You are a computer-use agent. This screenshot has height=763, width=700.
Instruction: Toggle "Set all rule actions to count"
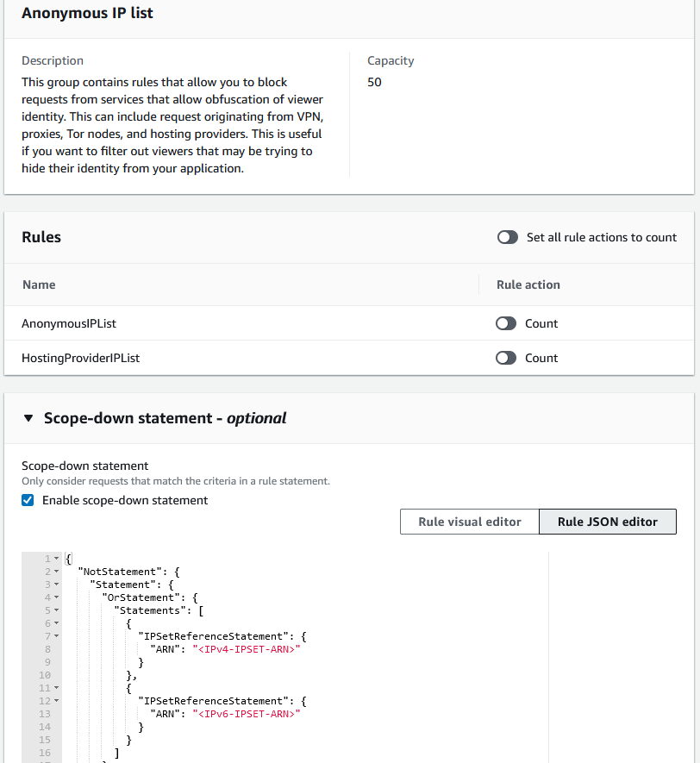pyautogui.click(x=508, y=237)
